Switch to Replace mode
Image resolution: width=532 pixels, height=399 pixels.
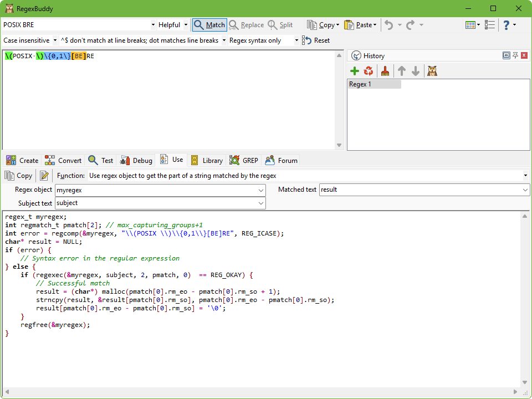tap(246, 25)
